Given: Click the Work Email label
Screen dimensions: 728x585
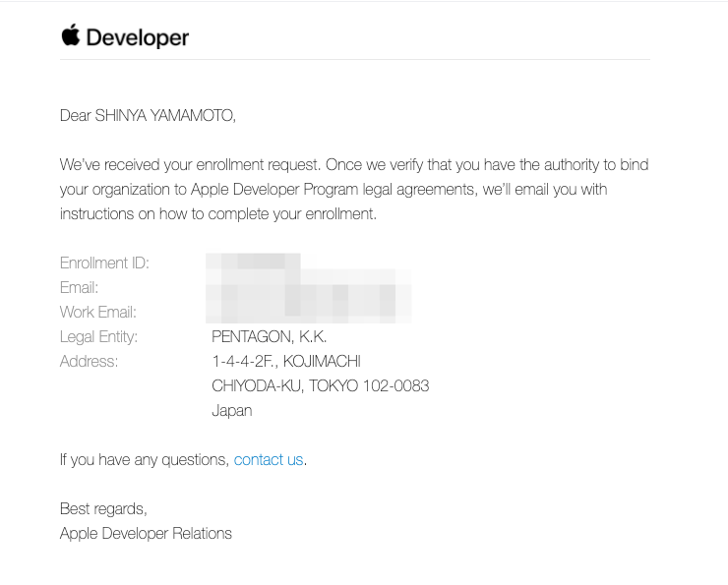Looking at the screenshot, I should point(98,313).
